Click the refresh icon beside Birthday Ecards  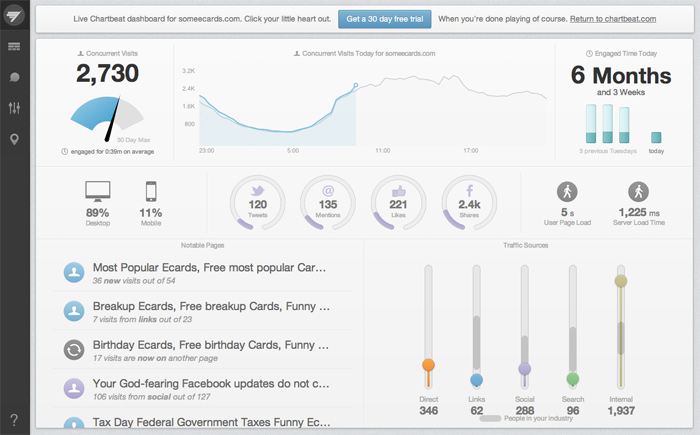click(74, 350)
